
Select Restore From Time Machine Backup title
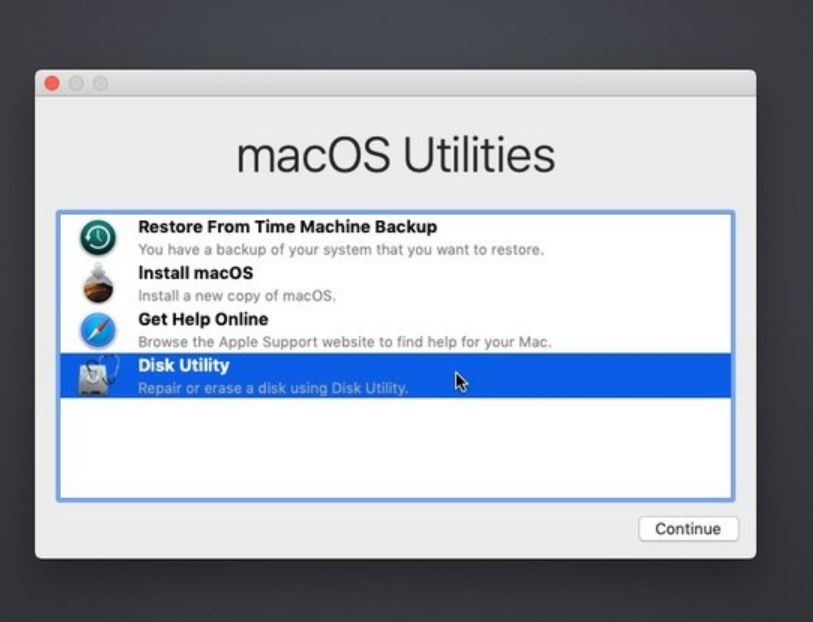coord(287,227)
